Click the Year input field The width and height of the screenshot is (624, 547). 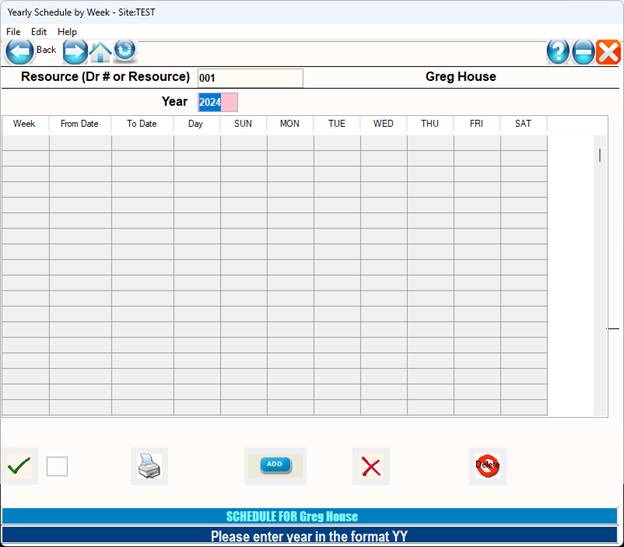pyautogui.click(x=218, y=102)
